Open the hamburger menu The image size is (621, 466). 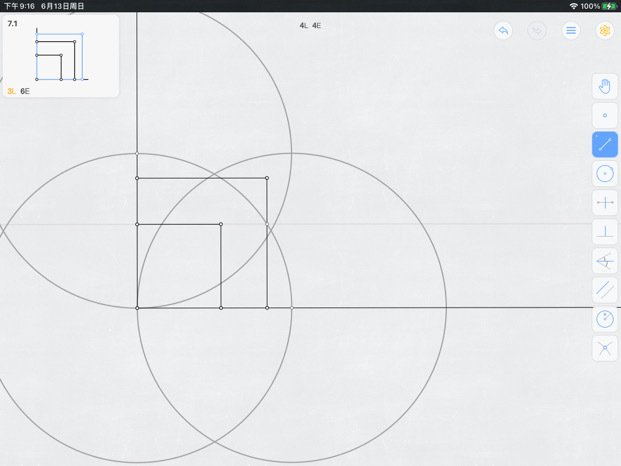pyautogui.click(x=571, y=30)
